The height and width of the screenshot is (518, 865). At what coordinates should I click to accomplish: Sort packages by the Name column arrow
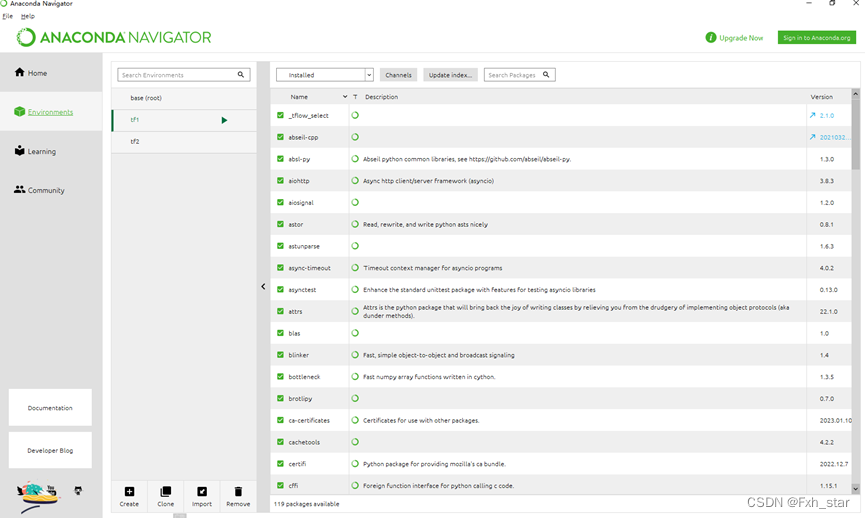(345, 97)
